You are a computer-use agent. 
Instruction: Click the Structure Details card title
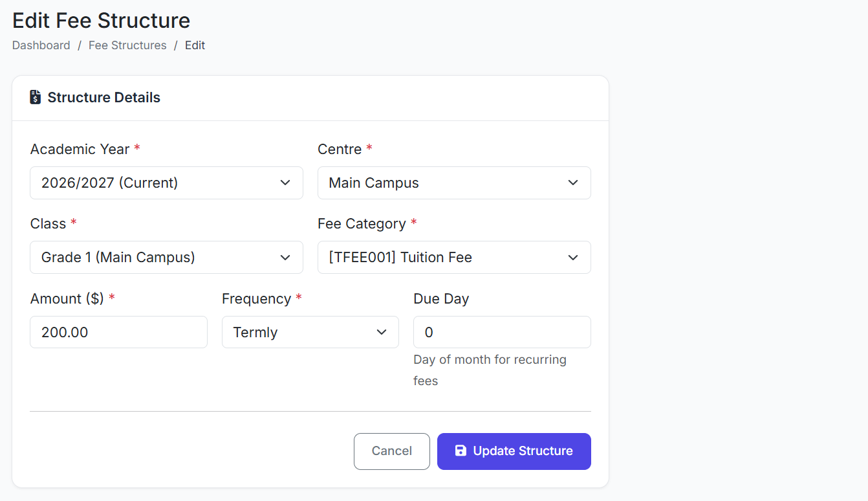coord(104,98)
